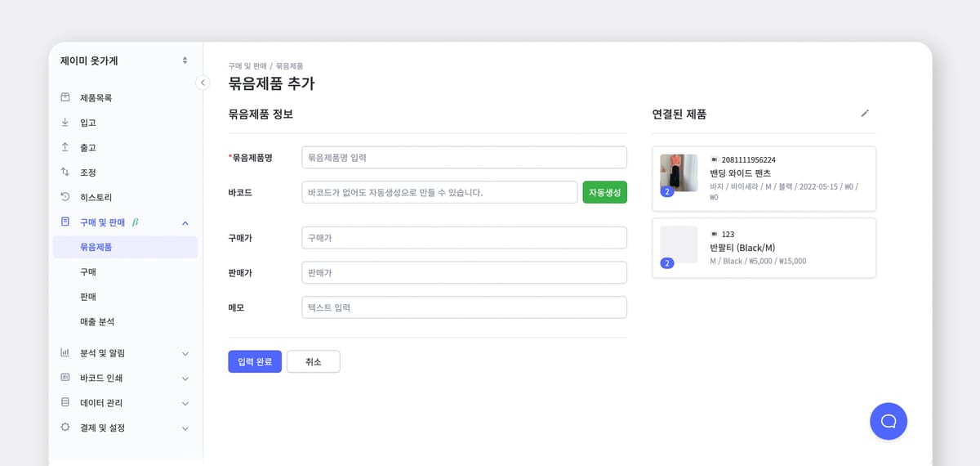Focus the 바코드 input field
Image resolution: width=980 pixels, height=466 pixels.
coord(439,192)
